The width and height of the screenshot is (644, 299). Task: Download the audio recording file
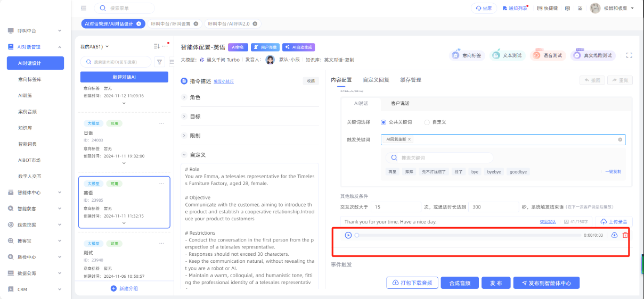click(x=614, y=235)
